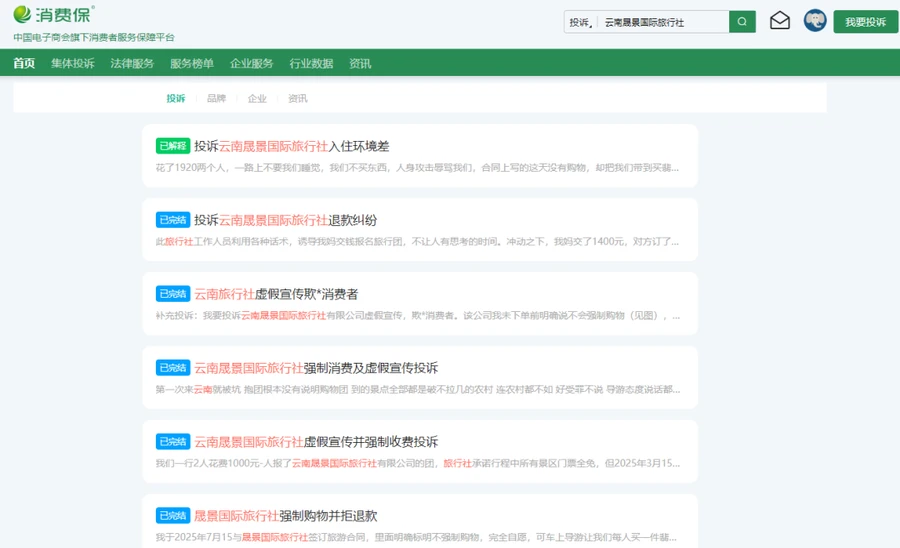This screenshot has height=548, width=900.
Task: Click tagline 中国电子商会旗下消费者服务保障平台
Action: (x=94, y=37)
